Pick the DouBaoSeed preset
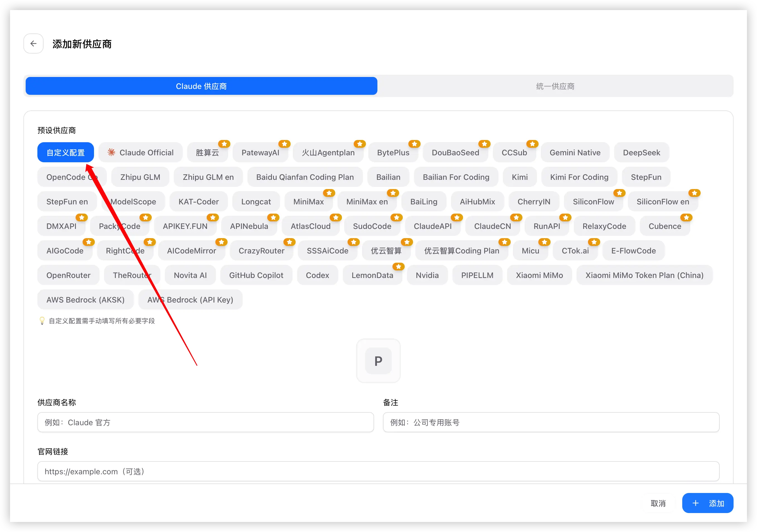Image resolution: width=757 pixels, height=532 pixels. (x=455, y=152)
